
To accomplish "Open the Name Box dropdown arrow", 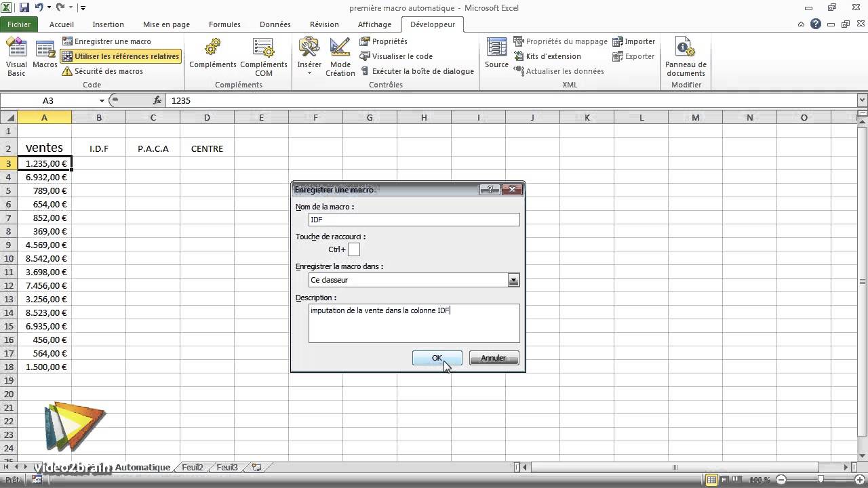I will point(101,100).
